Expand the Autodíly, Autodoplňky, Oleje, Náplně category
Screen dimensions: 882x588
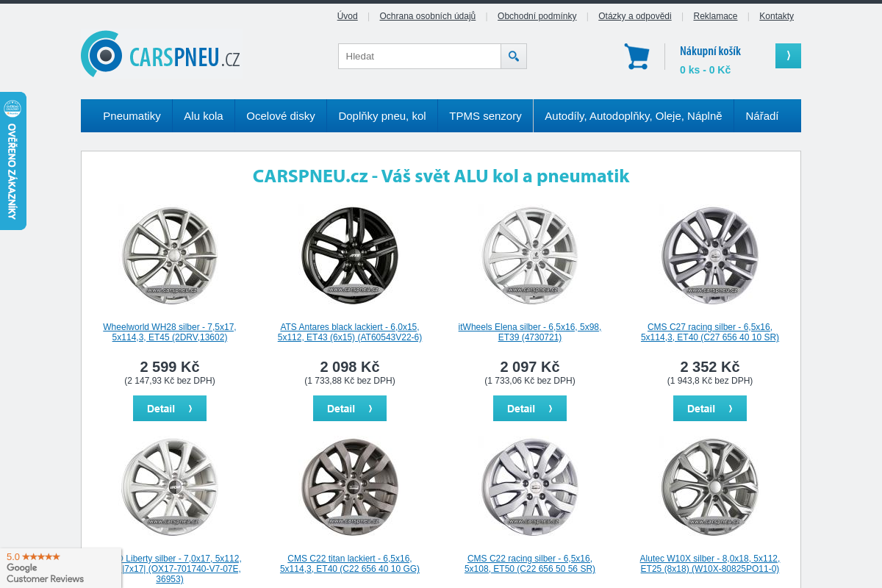point(632,115)
